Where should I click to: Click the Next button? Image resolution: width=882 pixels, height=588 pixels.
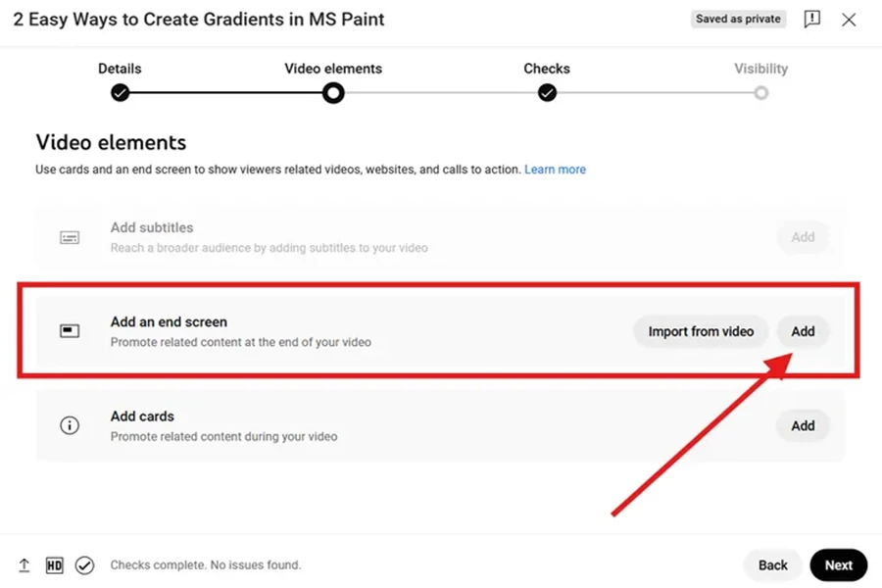[839, 564]
